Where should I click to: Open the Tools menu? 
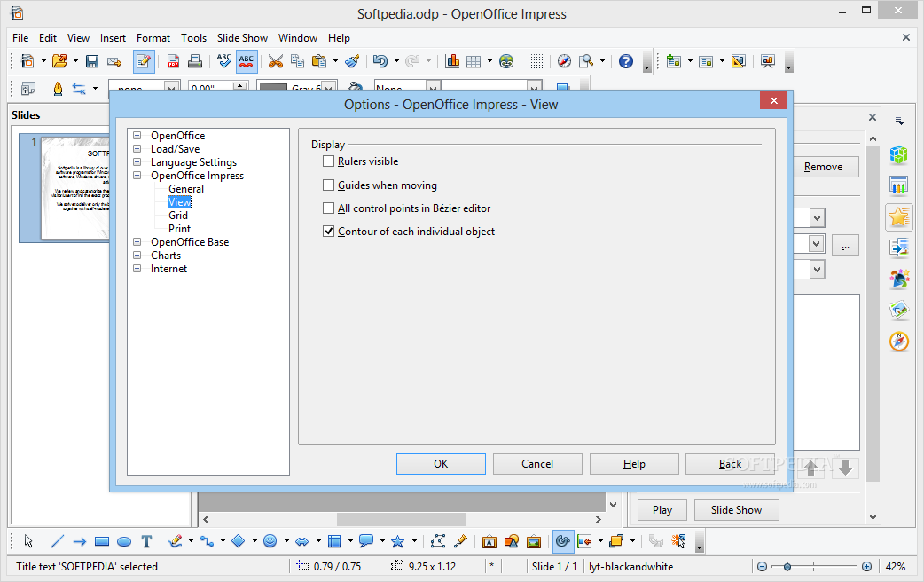point(193,38)
